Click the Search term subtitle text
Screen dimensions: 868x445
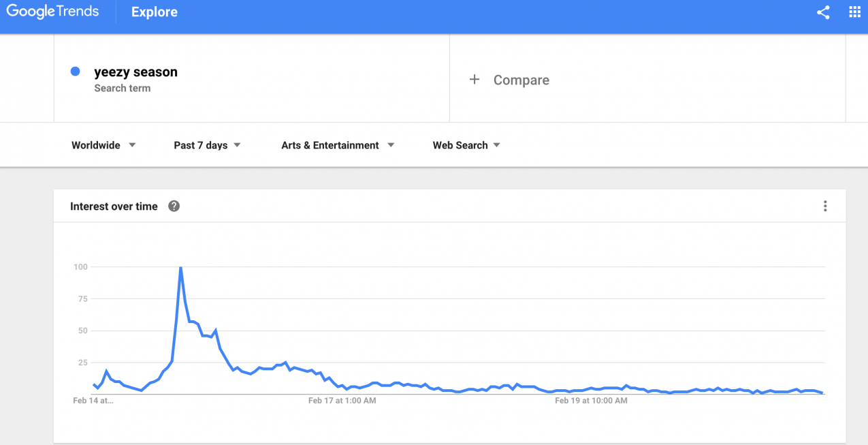click(123, 88)
